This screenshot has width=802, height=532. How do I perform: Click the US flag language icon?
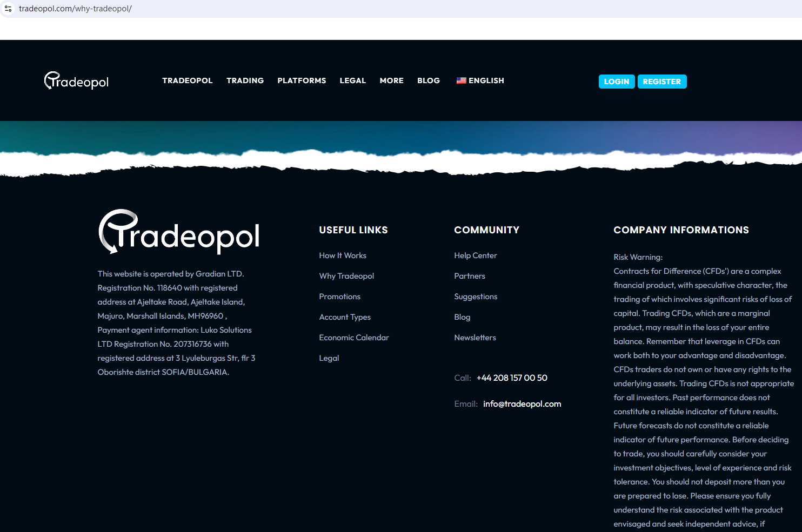point(461,80)
